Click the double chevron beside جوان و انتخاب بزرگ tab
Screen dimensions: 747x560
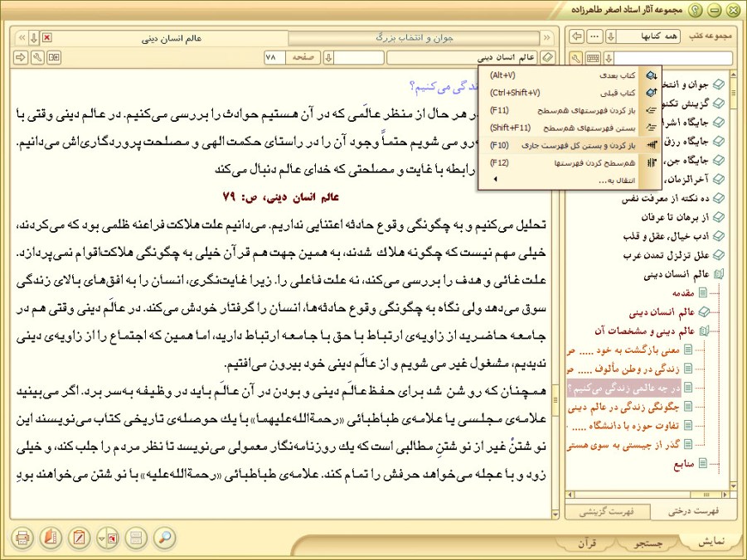[x=547, y=37]
